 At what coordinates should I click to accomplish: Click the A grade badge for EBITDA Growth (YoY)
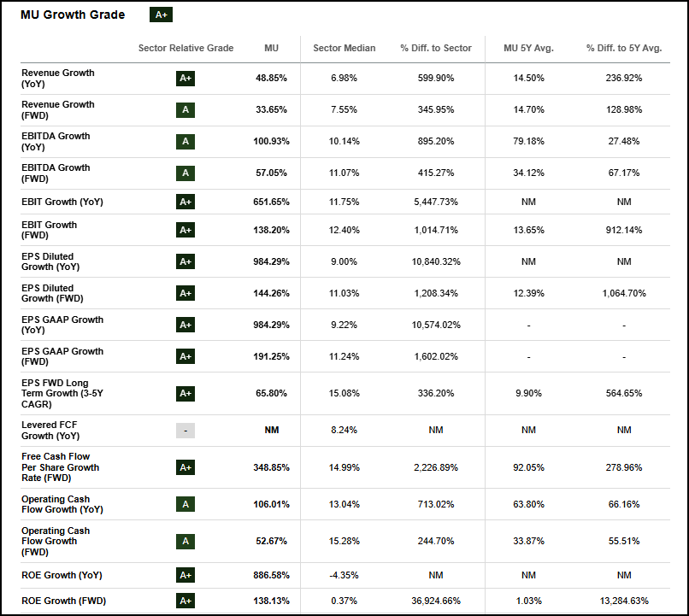click(185, 142)
